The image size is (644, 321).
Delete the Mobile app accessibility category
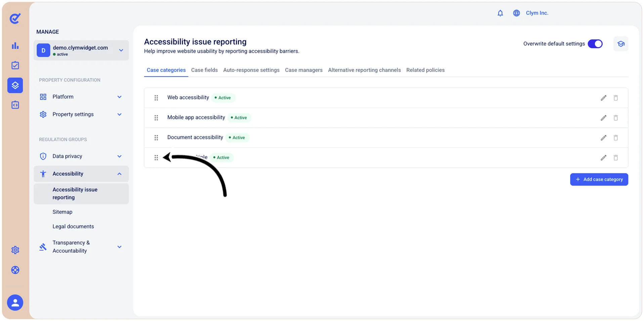(616, 118)
